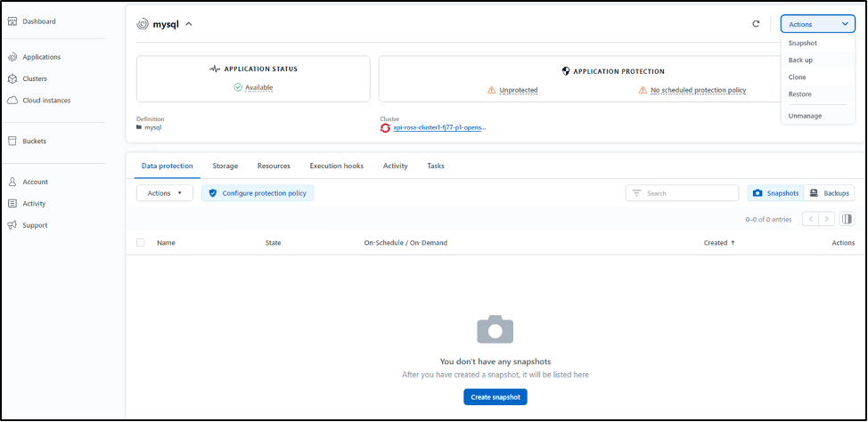Click the Support megaphone icon
Screen dimensions: 868x422
coord(12,225)
